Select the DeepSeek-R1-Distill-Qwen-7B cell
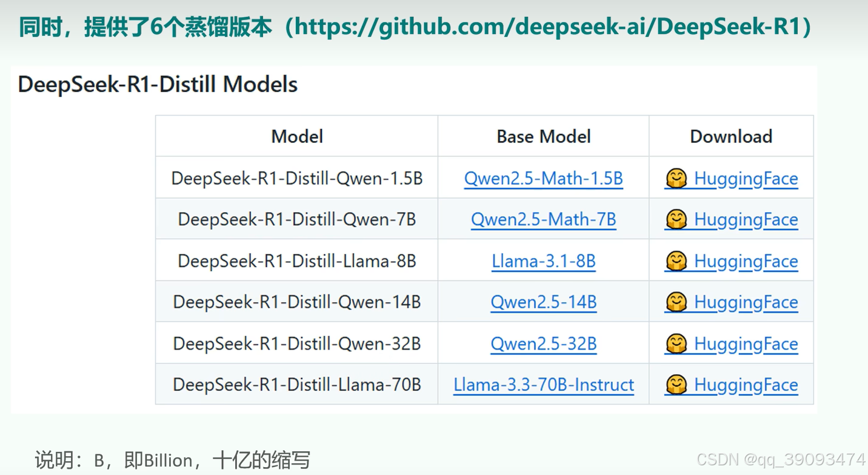Viewport: 868px width, 475px height. tap(297, 219)
